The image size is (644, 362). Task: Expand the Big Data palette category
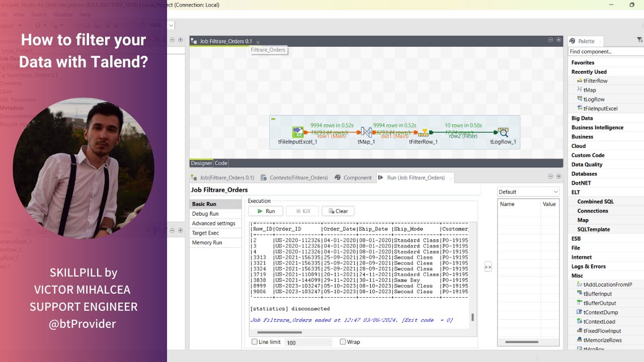click(x=582, y=118)
